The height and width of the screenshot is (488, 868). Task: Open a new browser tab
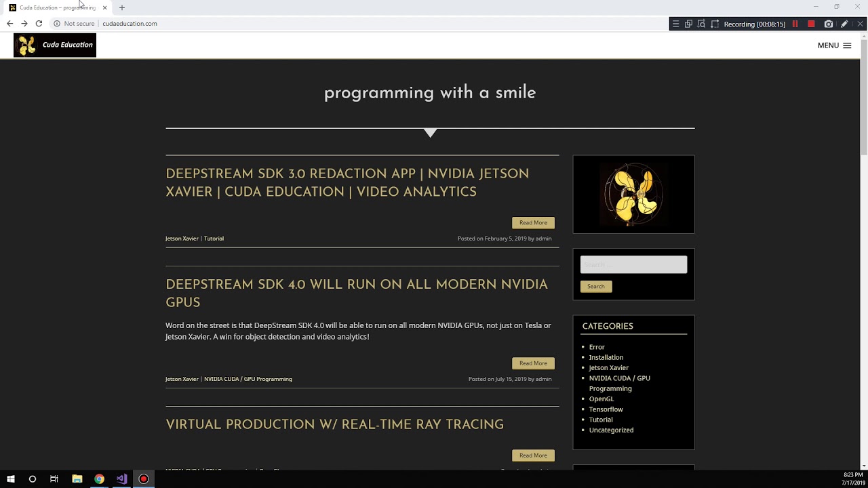tap(122, 7)
